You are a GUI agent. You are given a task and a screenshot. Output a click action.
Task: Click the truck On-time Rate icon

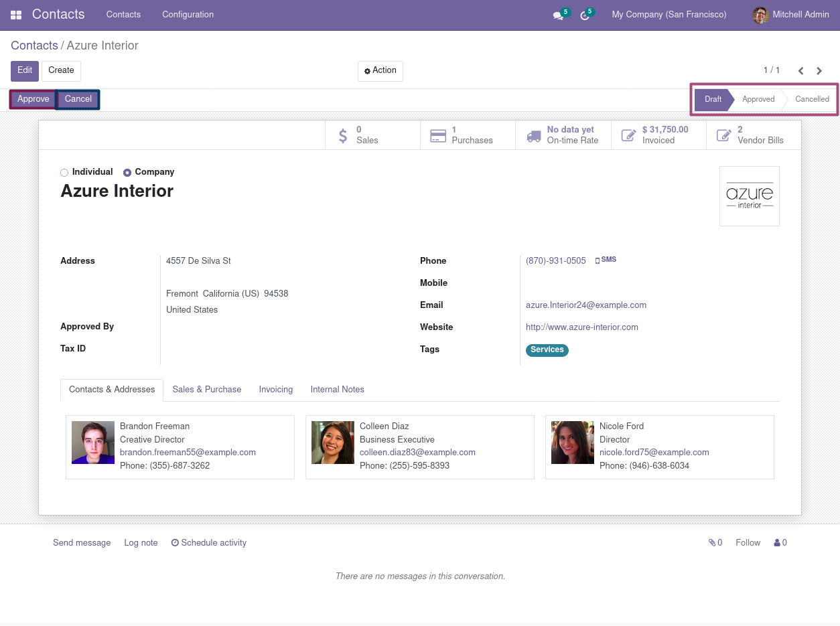[534, 136]
